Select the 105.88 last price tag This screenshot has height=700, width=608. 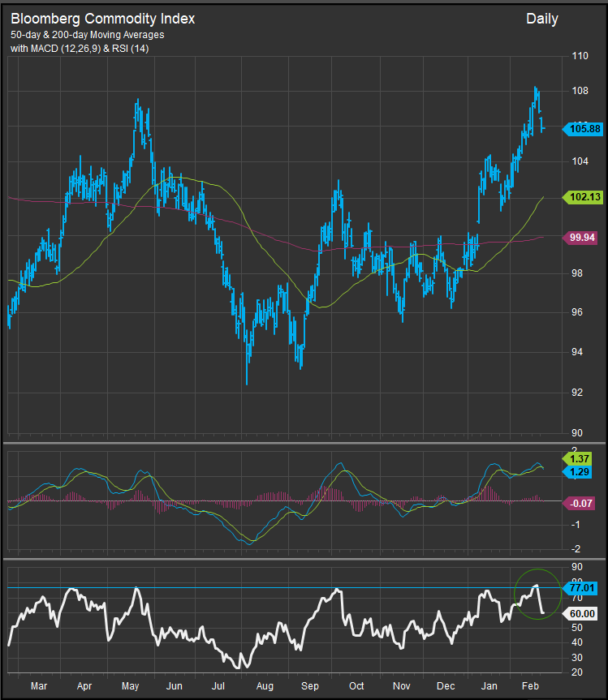pyautogui.click(x=582, y=129)
